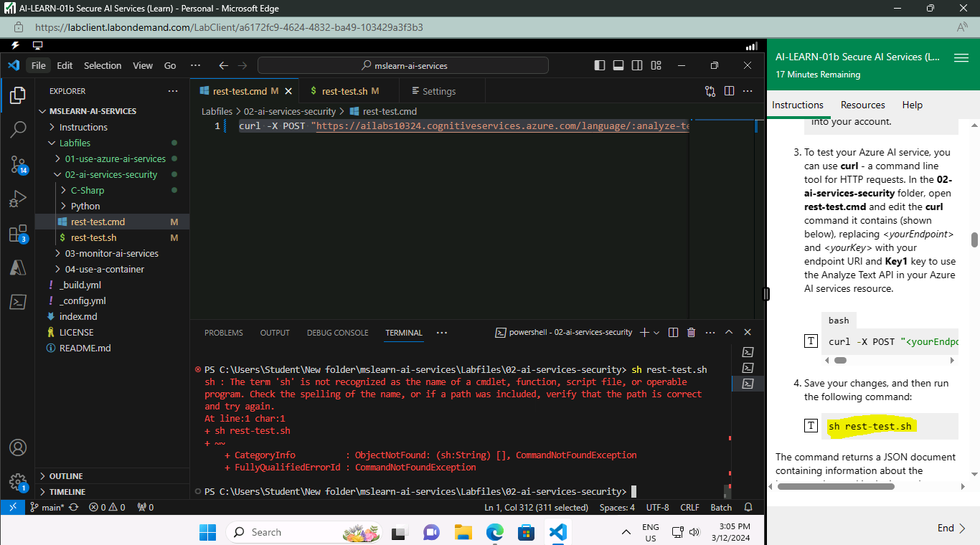This screenshot has height=545, width=980.
Task: Expand the 01-use-azure-ai-services folder
Action: [x=113, y=158]
